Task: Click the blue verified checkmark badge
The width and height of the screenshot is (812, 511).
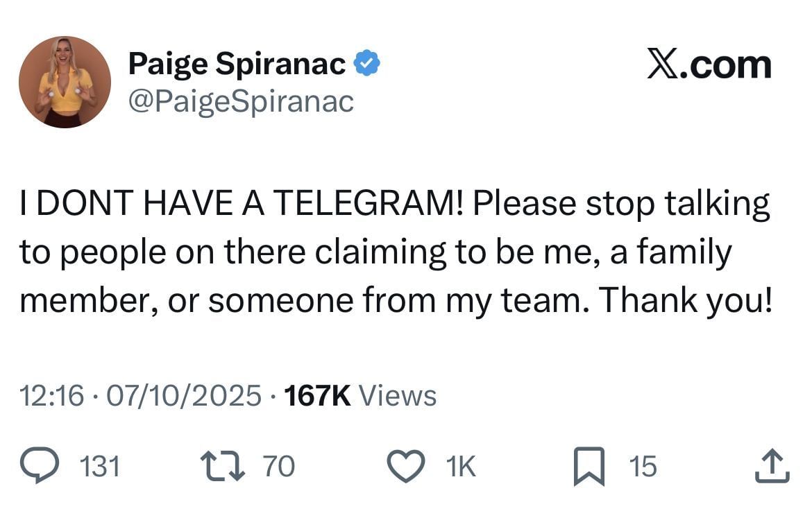Action: [x=367, y=64]
